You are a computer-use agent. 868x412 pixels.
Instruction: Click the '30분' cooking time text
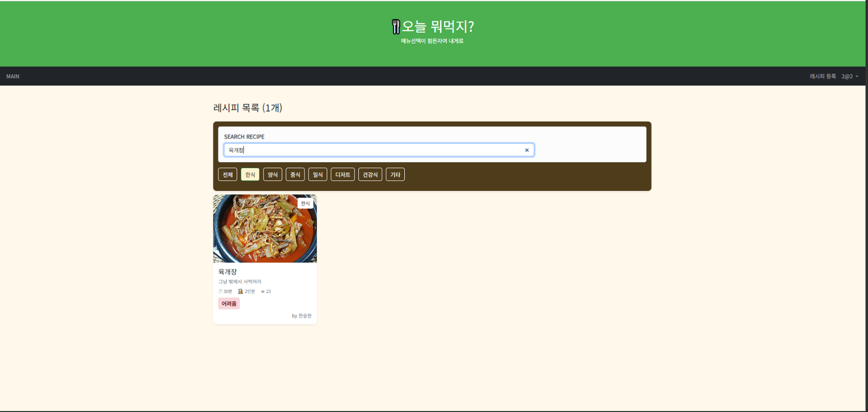(228, 291)
